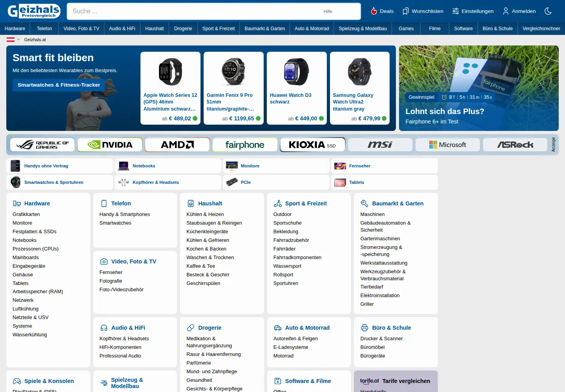Click the Baumarkt & Garten tools icon
The height and width of the screenshot is (392, 565).
coord(365,203)
